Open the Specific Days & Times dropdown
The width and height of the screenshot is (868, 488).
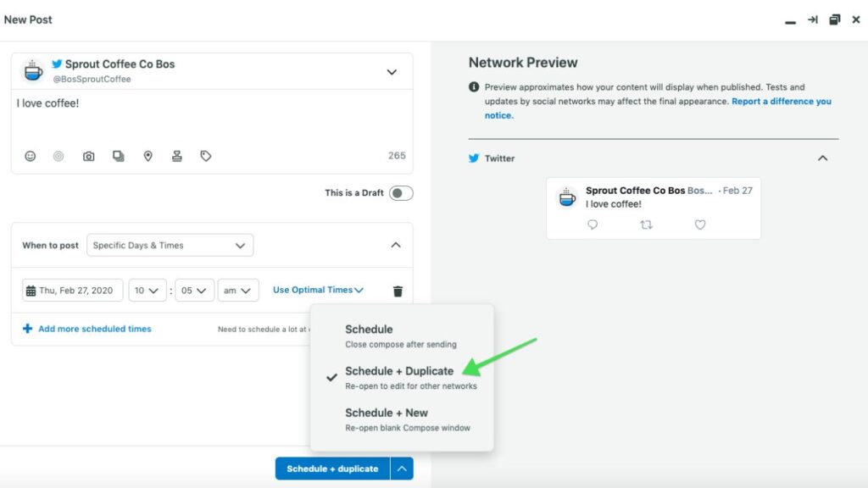170,246
